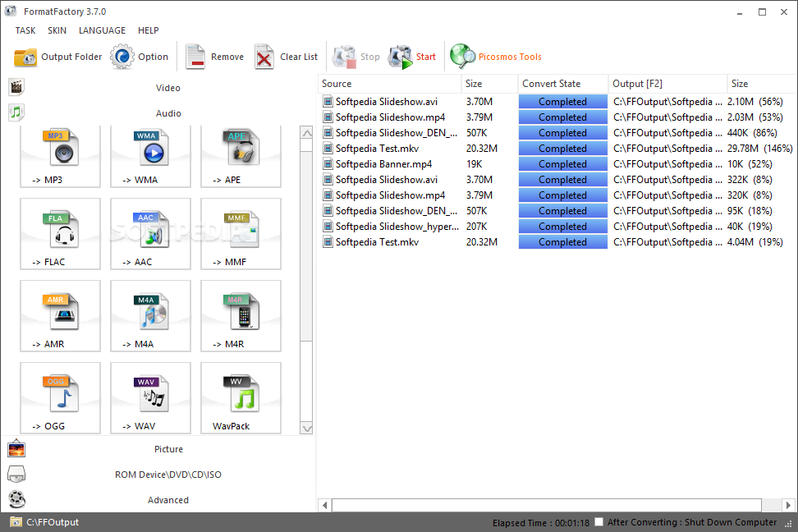Click the ROM Device drive icon
The width and height of the screenshot is (798, 532).
(x=16, y=474)
